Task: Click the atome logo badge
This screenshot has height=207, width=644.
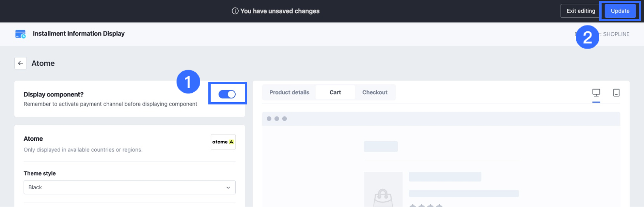Action: (x=223, y=142)
